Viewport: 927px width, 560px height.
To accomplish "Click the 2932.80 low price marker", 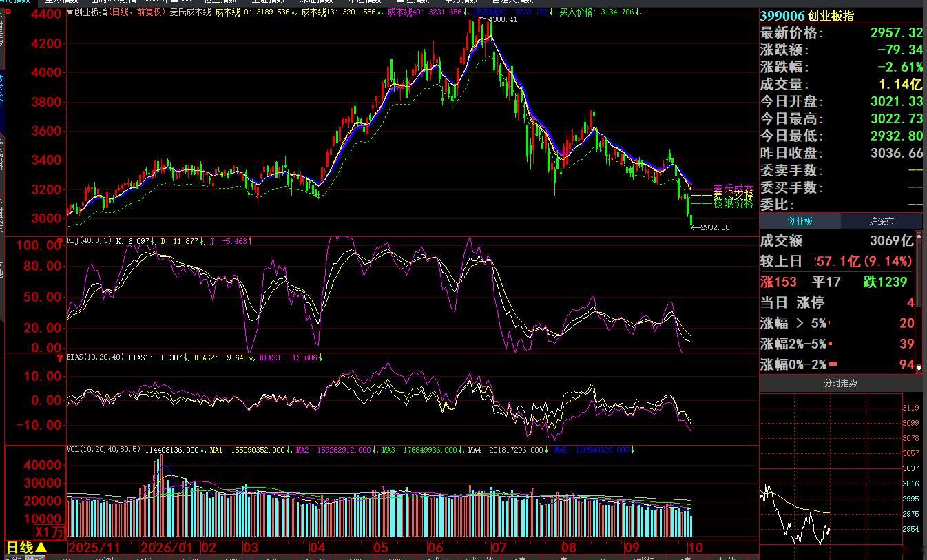I will click(x=715, y=227).
